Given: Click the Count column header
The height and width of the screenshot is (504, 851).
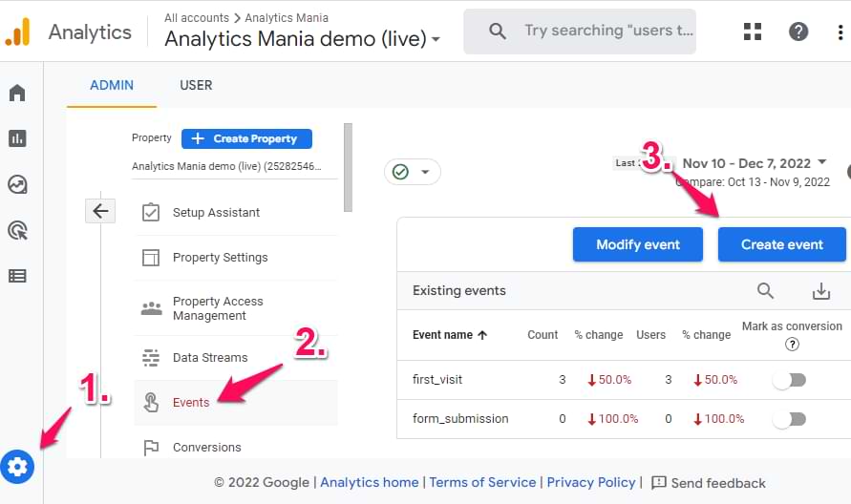Looking at the screenshot, I should coord(543,335).
